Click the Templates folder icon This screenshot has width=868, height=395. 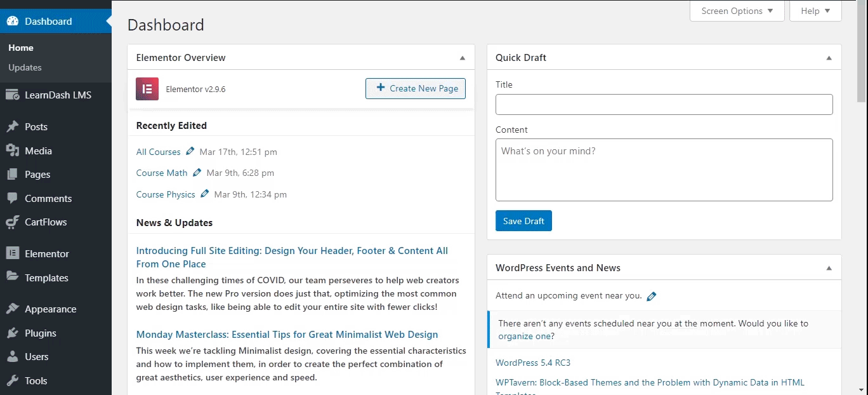point(13,278)
